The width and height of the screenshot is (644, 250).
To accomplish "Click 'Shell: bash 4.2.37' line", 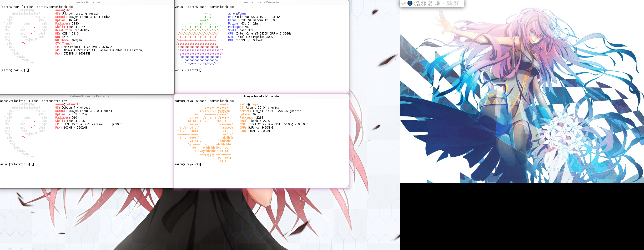I will [70, 121].
